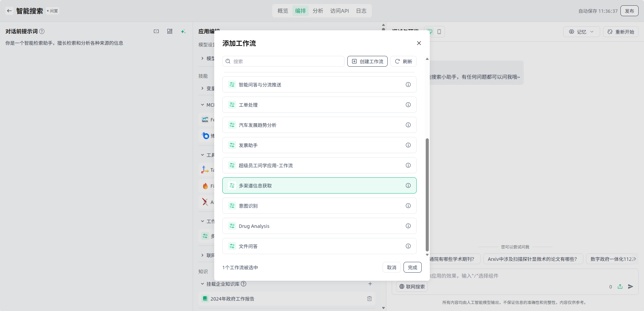Click the help icon next to 对话前提示词
Screen dimensions: 644x311
pos(42,31)
